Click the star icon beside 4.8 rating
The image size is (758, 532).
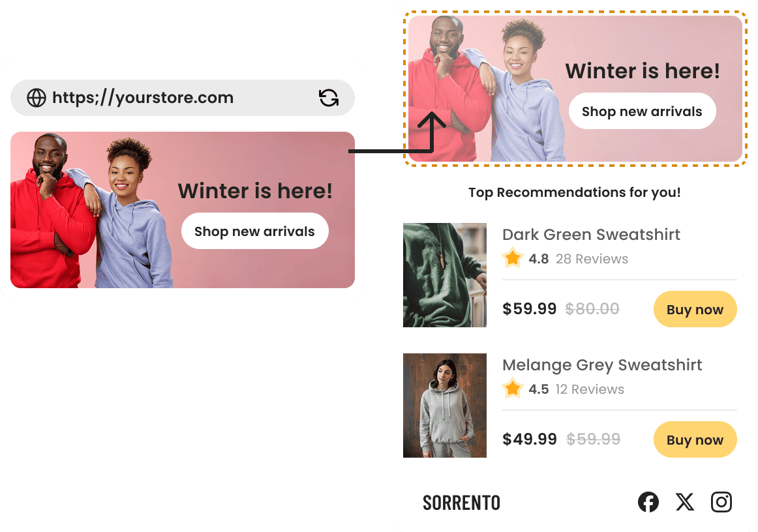(513, 258)
